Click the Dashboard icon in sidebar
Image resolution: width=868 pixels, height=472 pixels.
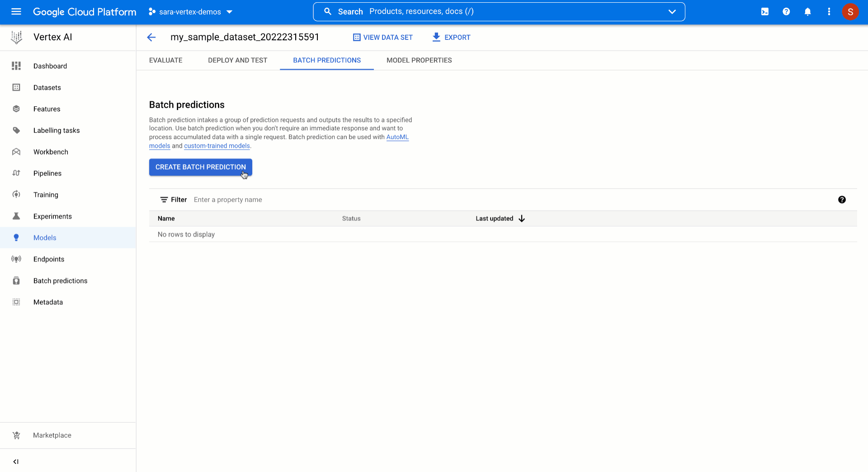(16, 66)
